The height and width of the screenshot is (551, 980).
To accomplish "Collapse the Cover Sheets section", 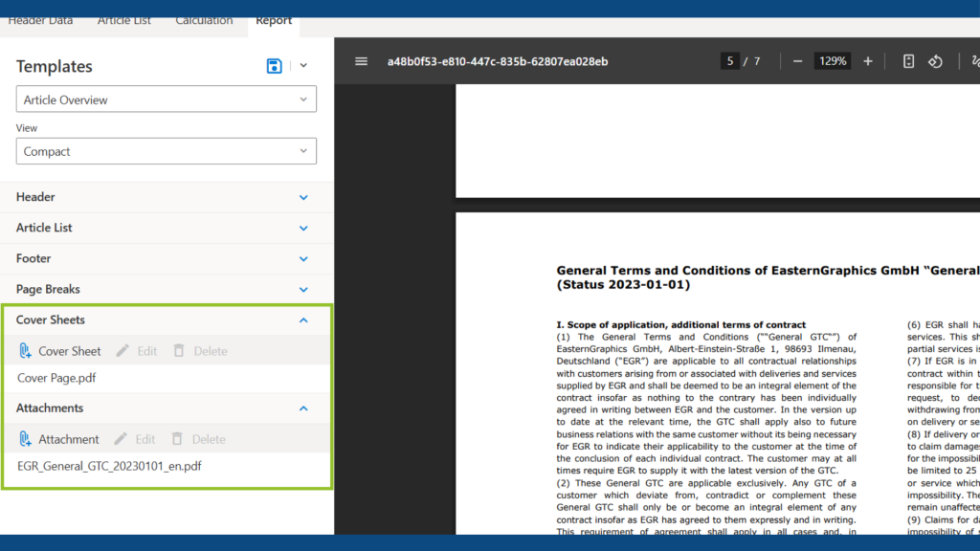I will tap(303, 320).
